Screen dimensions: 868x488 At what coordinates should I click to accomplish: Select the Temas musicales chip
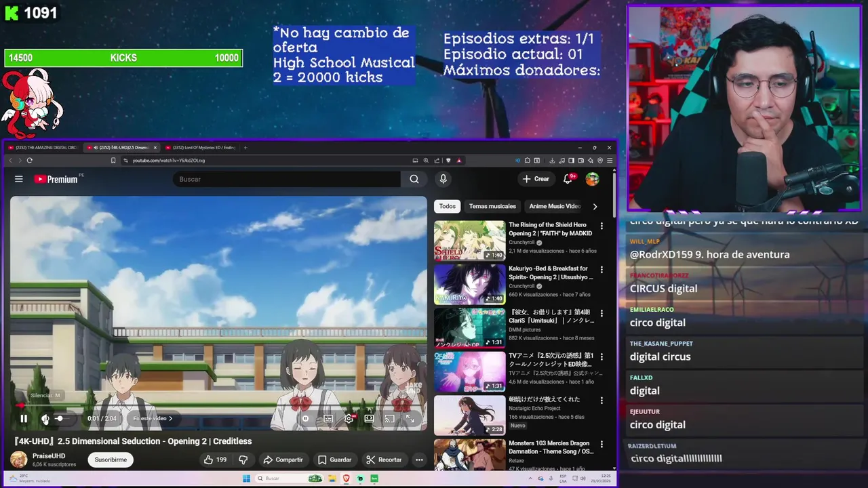point(492,206)
